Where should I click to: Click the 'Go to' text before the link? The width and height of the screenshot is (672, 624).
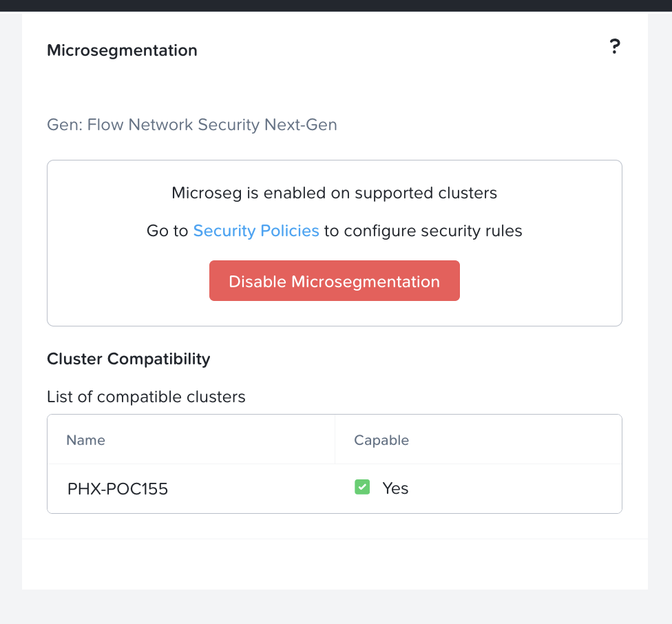167,231
